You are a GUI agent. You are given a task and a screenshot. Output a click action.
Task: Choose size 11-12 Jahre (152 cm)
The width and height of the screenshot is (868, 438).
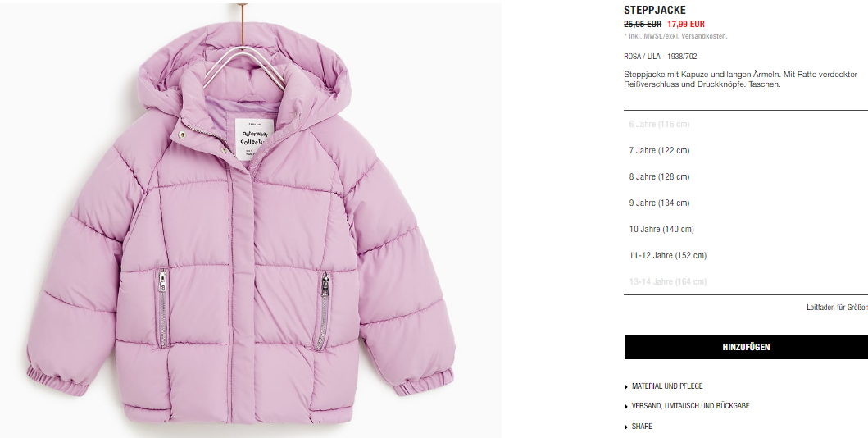(x=746, y=255)
